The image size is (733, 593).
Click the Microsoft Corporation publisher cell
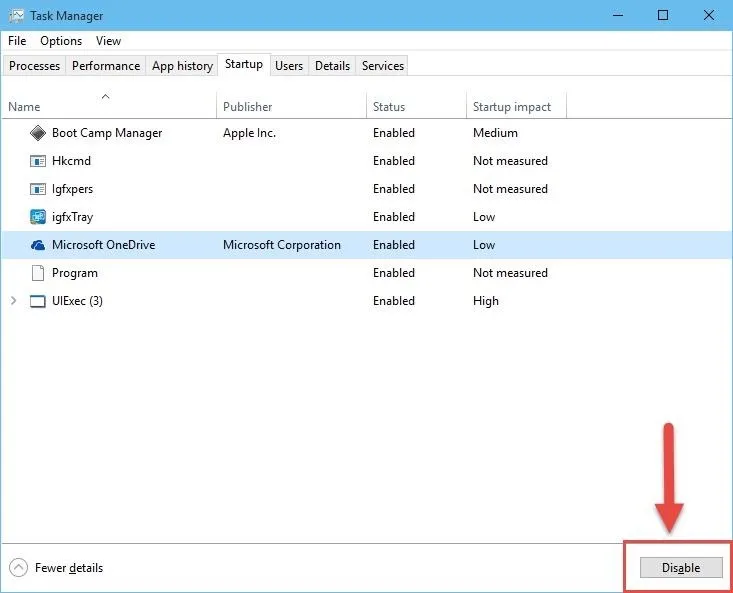coord(282,245)
